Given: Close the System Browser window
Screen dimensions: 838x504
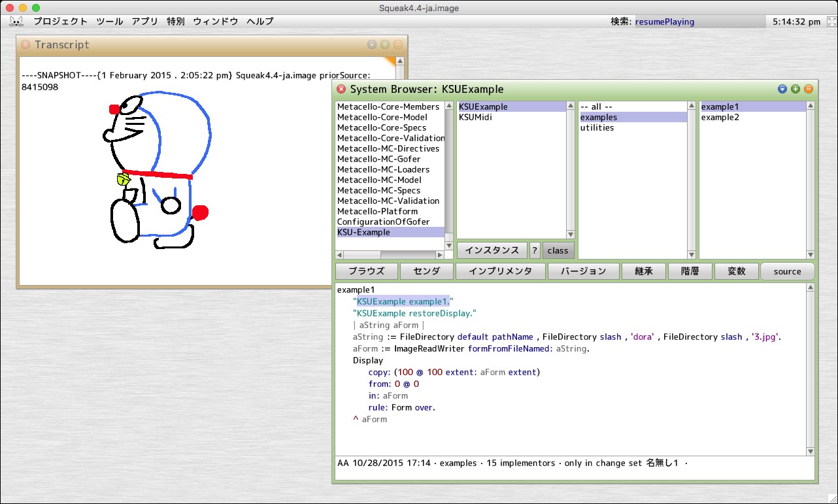Looking at the screenshot, I should (x=341, y=89).
